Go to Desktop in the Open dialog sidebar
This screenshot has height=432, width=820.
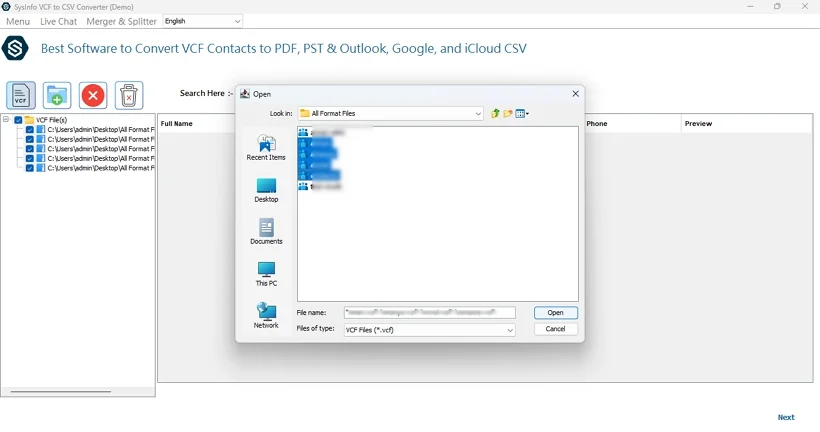266,190
